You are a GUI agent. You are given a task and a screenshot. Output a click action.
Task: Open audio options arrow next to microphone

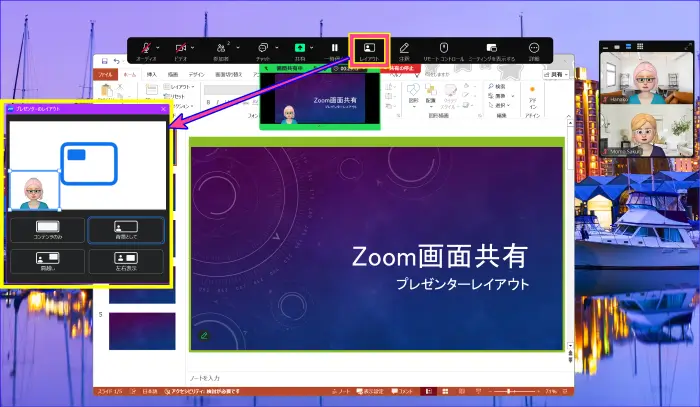158,47
